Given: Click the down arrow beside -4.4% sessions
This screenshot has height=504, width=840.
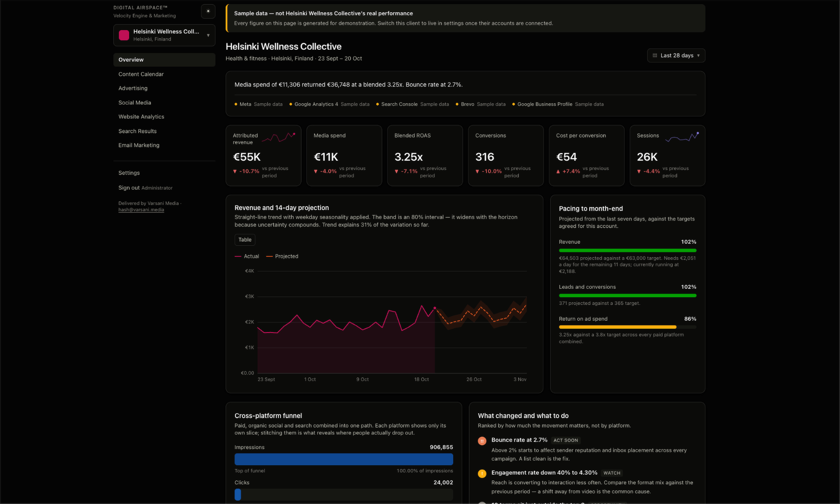Looking at the screenshot, I should (x=639, y=171).
